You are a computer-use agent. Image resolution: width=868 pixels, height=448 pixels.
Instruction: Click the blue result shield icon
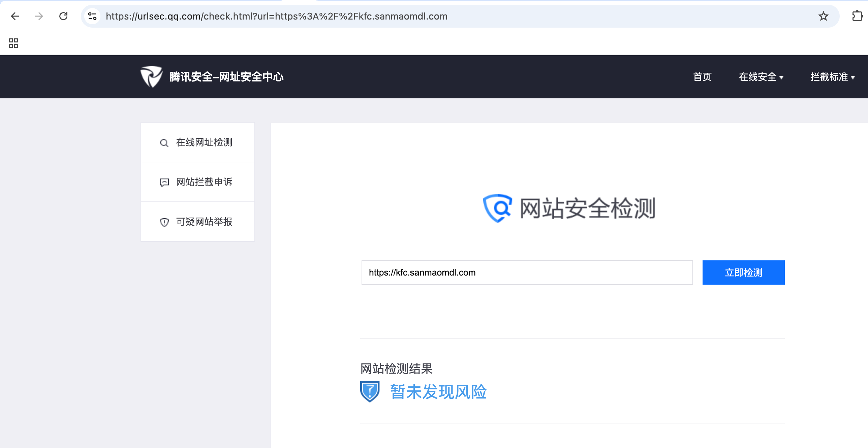point(370,391)
